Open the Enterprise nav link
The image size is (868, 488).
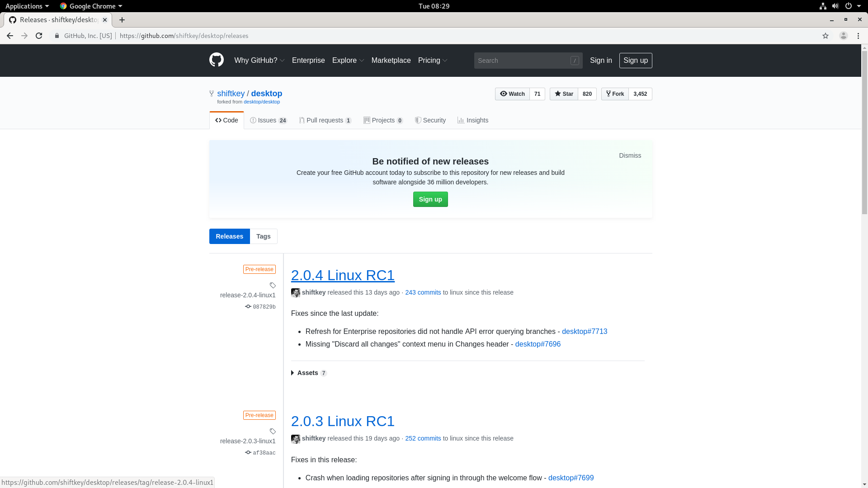[308, 61]
